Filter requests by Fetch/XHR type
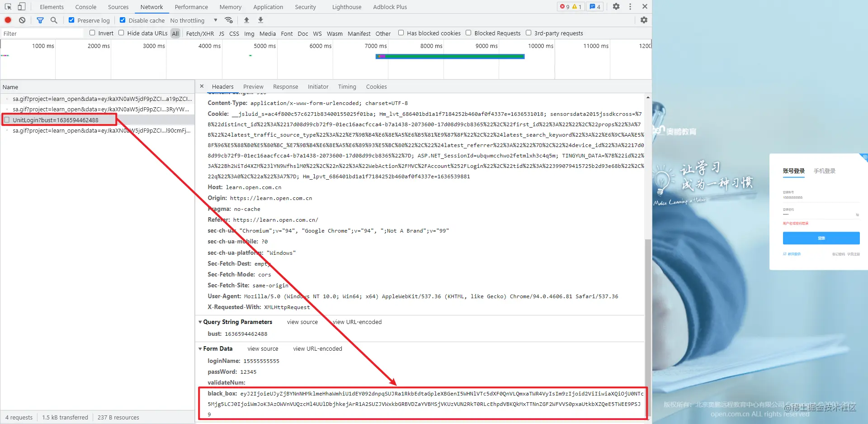This screenshot has width=868, height=424. (x=200, y=33)
